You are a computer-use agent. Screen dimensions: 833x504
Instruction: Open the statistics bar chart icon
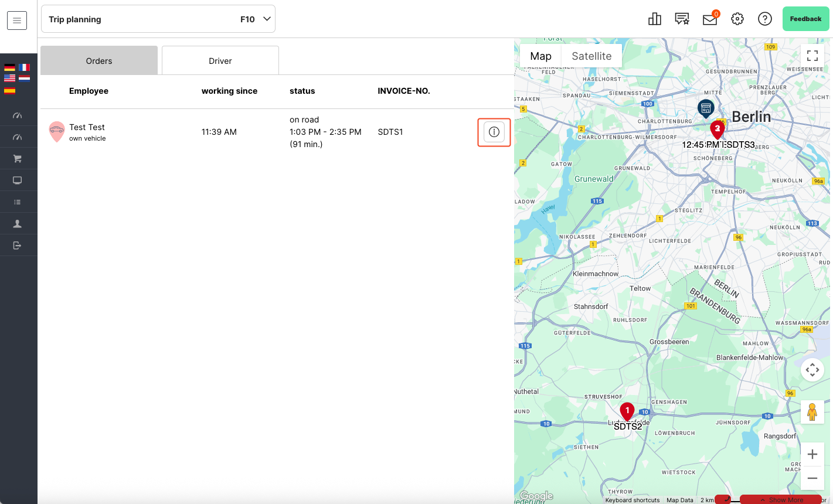point(655,19)
